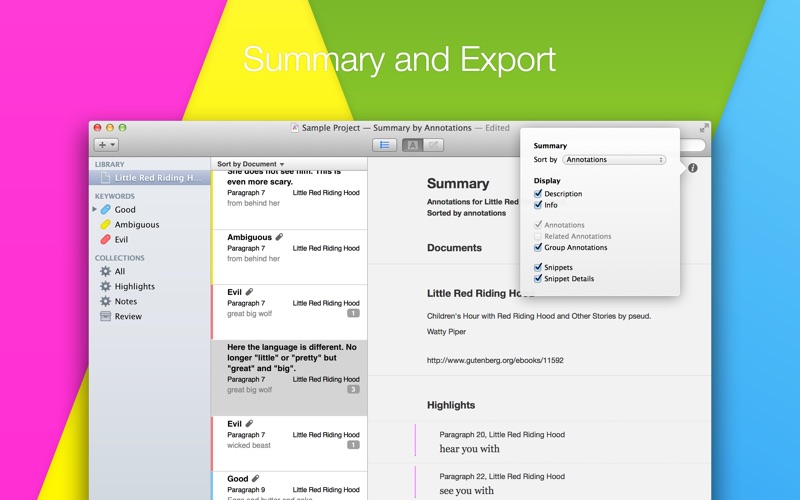Click the green zoom window button
The image size is (800, 500).
[x=122, y=128]
